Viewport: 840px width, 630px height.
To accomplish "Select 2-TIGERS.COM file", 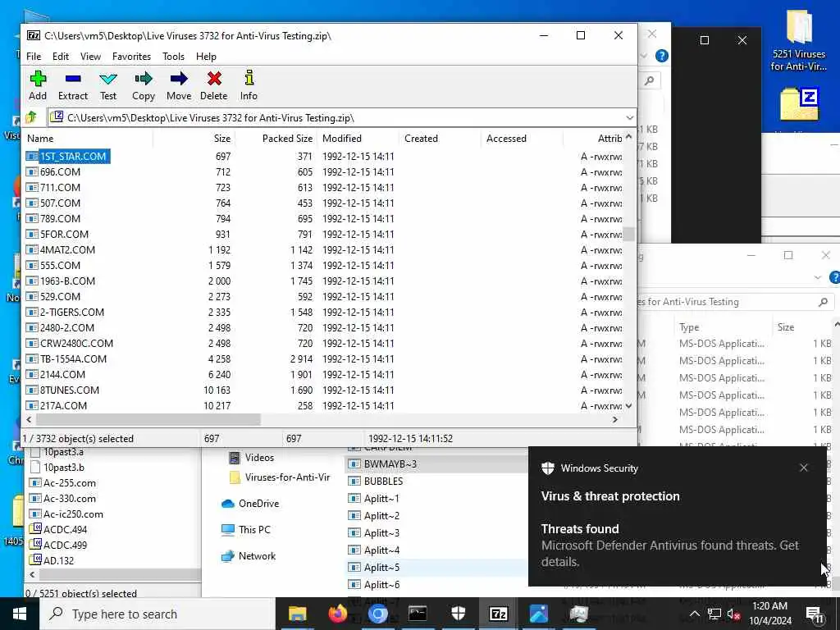I will 325,312.
